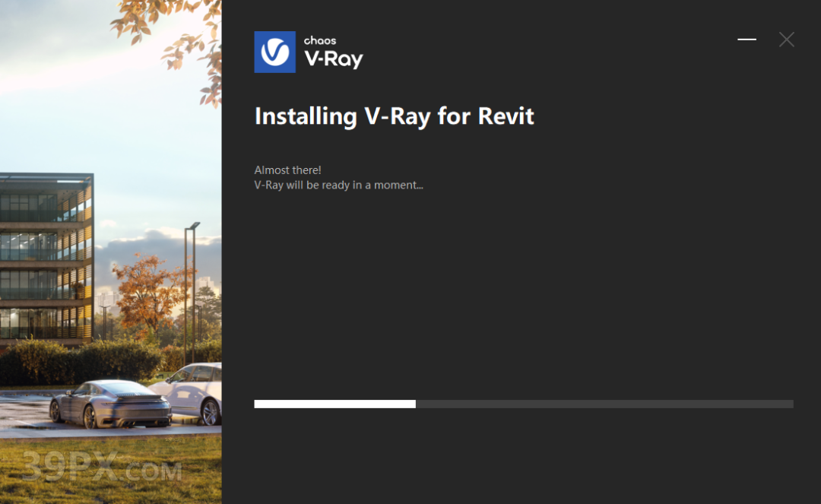This screenshot has width=821, height=504.
Task: Close the V-Ray installer window
Action: point(787,40)
